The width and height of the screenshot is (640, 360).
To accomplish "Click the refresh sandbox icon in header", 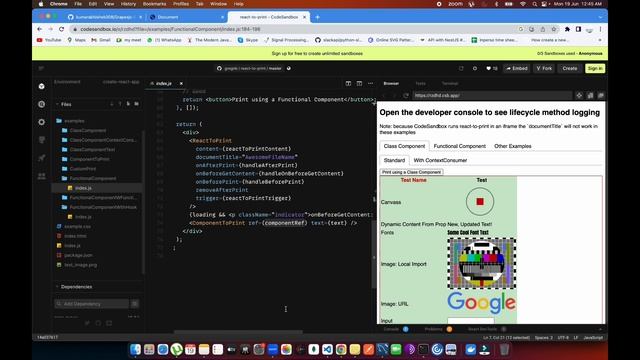I will [461, 69].
